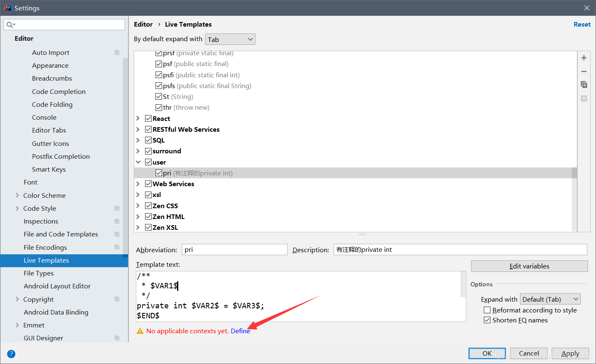This screenshot has width=596, height=364.
Task: Click the remove template minus icon
Action: pos(584,71)
